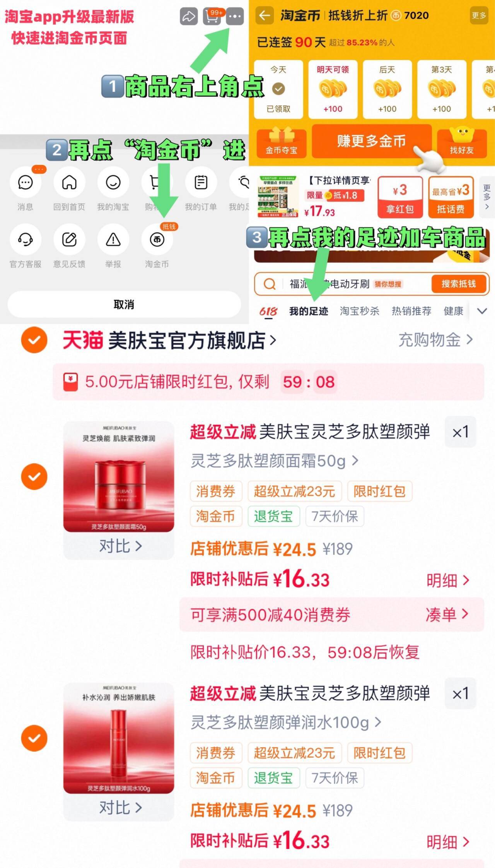Open the 灵芝多肽塑颜弹润水100g variant selector

286,722
